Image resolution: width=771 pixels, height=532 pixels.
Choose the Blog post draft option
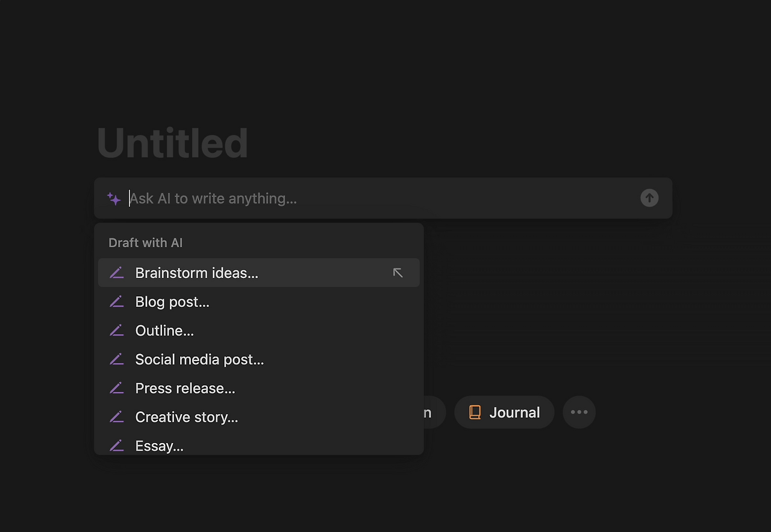(x=172, y=302)
